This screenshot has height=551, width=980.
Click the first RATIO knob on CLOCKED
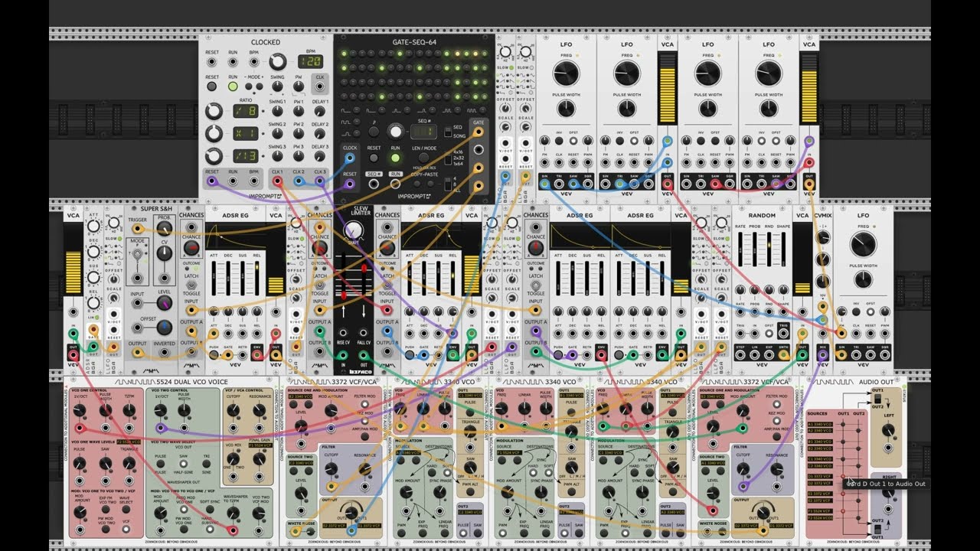214,112
